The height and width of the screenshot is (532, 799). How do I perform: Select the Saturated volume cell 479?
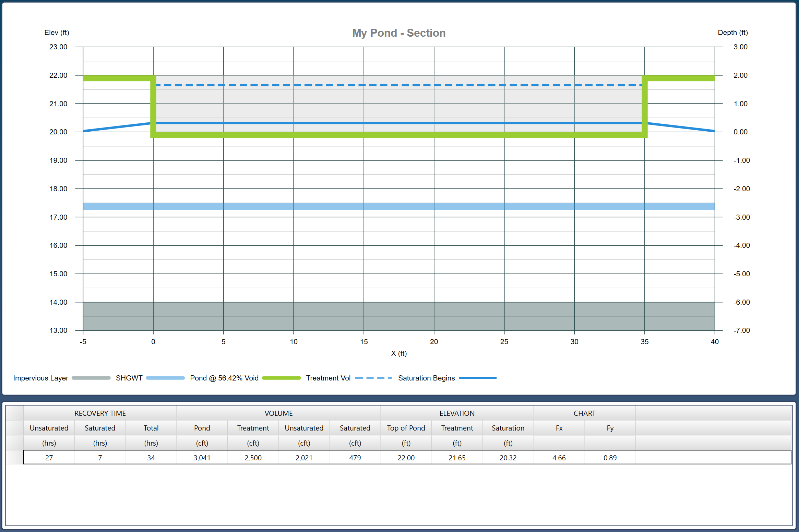click(355, 458)
